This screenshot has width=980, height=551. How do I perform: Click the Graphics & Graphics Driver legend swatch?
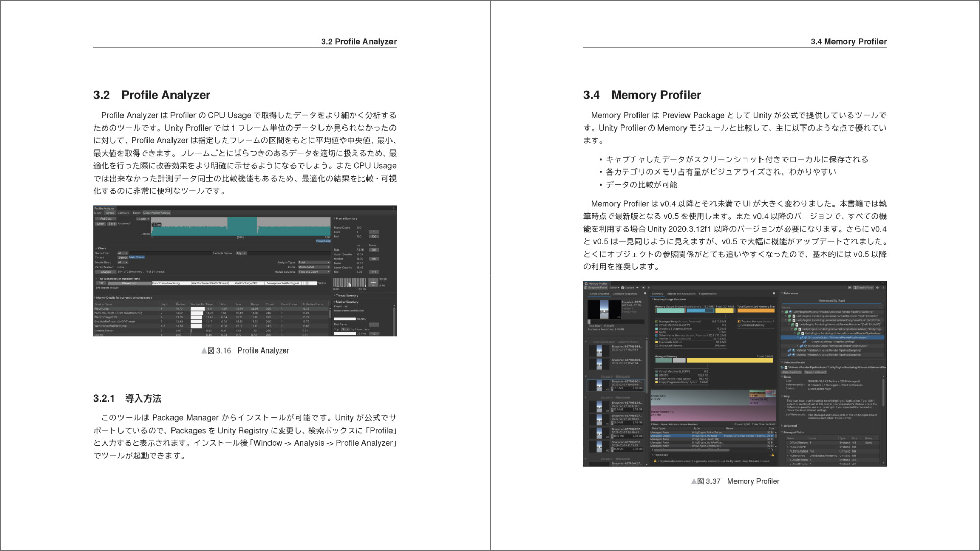(656, 329)
